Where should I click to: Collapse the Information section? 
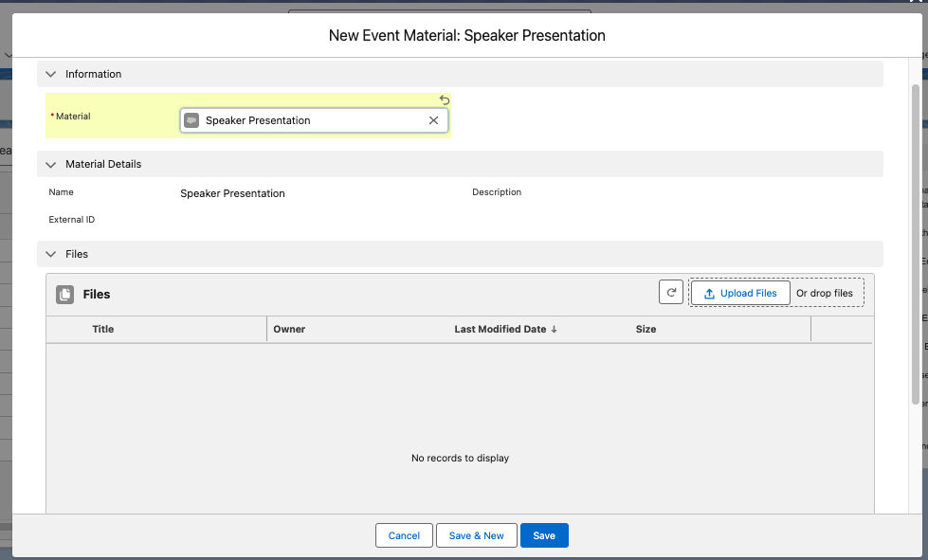(x=51, y=74)
